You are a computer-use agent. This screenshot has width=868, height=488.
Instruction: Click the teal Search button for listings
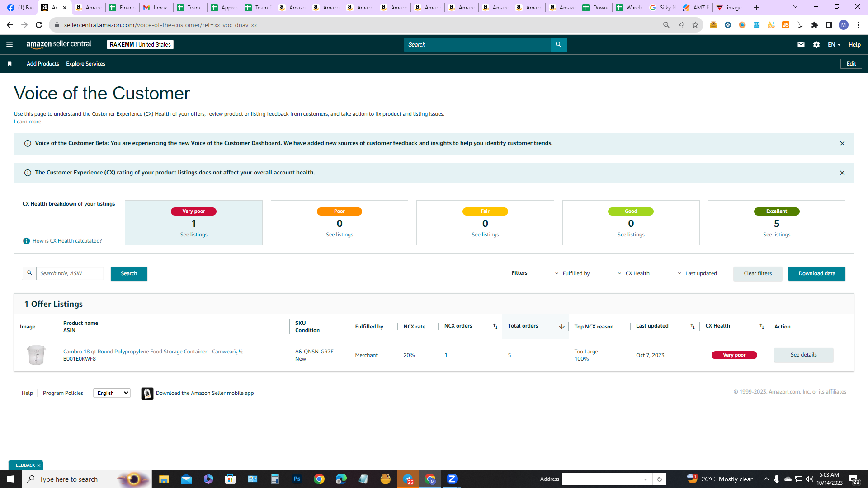(x=129, y=273)
